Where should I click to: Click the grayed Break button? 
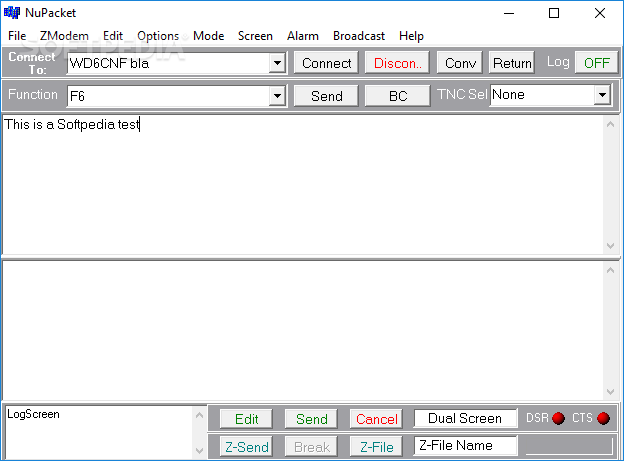[311, 447]
